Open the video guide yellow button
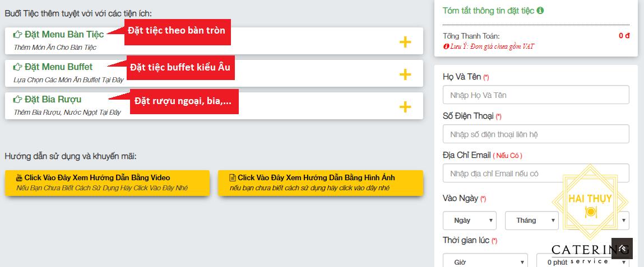 tap(107, 182)
